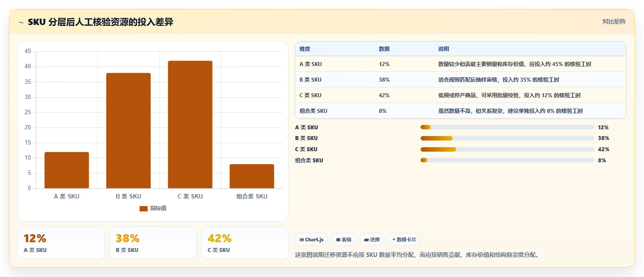Click the C 类 SKU x-axis label

coord(190,196)
